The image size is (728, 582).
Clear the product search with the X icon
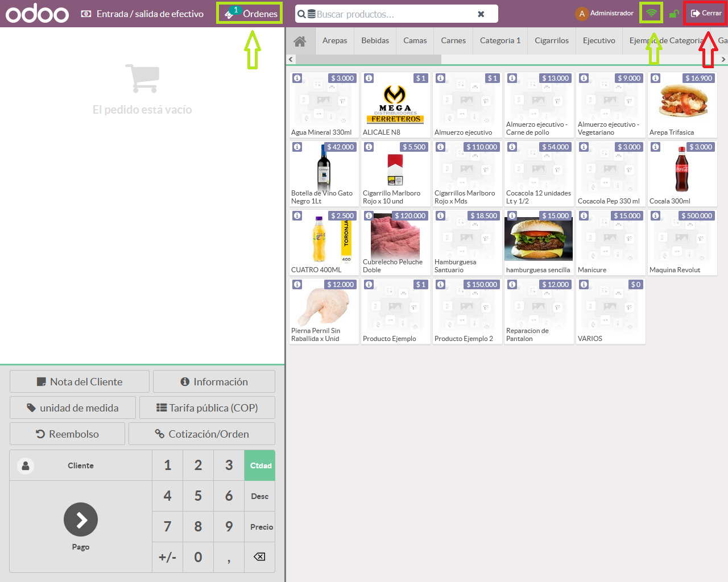(481, 14)
